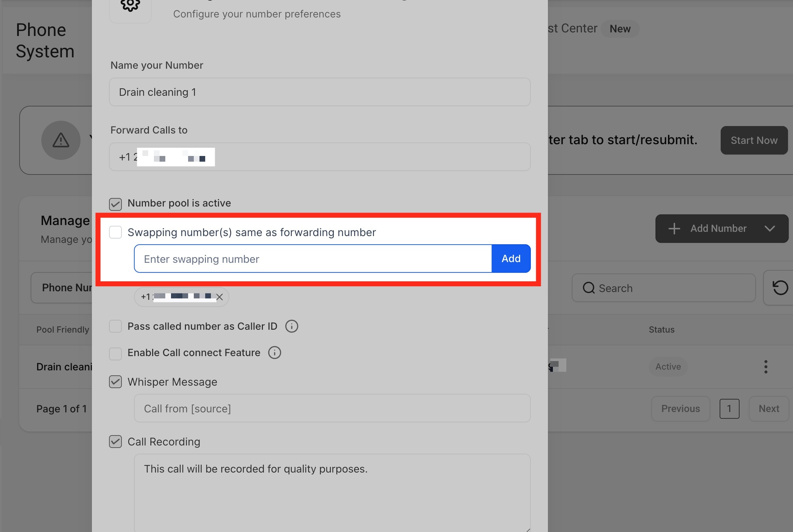The image size is (793, 532).
Task: Click info icon beside Call connect Feature
Action: tap(274, 353)
